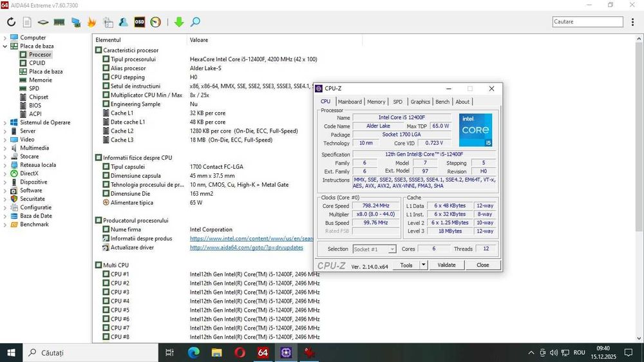Image resolution: width=644 pixels, height=362 pixels.
Task: Click the user silhouette toolbar icon
Action: point(123,22)
